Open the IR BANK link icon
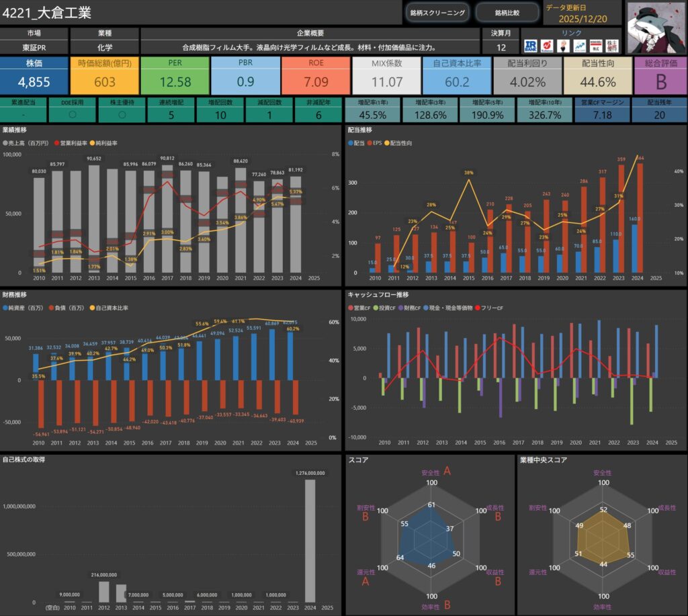 [531, 45]
